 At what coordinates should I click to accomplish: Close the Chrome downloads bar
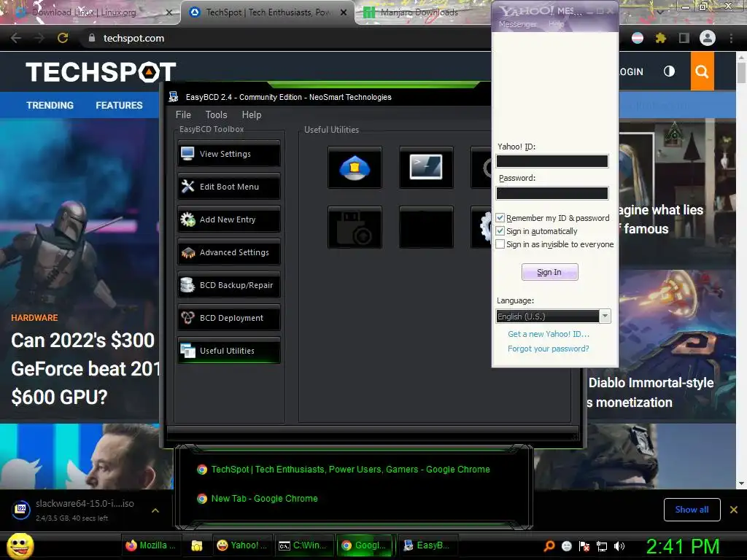pyautogui.click(x=734, y=510)
